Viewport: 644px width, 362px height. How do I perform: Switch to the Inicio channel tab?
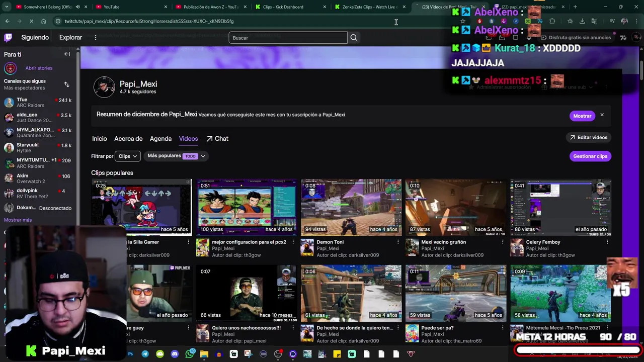coord(100,139)
